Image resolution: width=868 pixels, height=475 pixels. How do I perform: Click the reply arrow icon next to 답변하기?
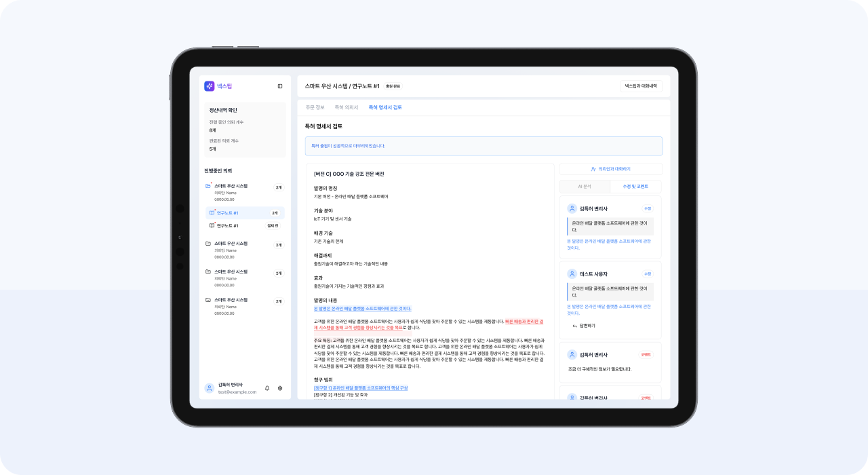tap(575, 326)
